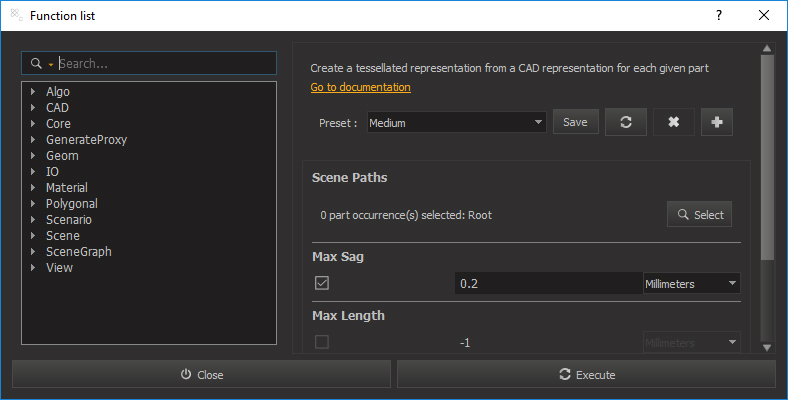788x400 pixels.
Task: Select the SceneGraph category
Action: pos(79,252)
